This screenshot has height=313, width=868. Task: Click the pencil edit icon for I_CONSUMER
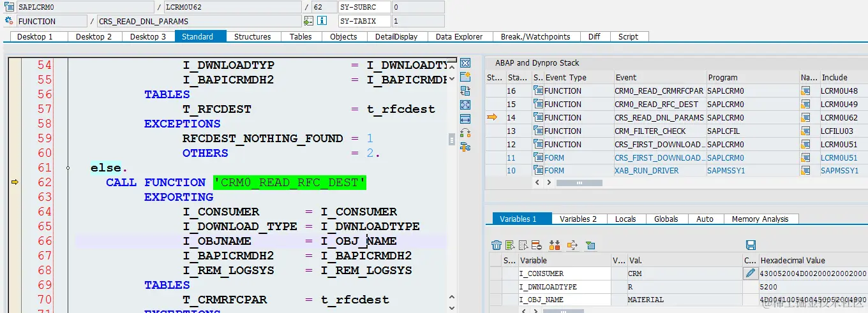[x=750, y=273]
